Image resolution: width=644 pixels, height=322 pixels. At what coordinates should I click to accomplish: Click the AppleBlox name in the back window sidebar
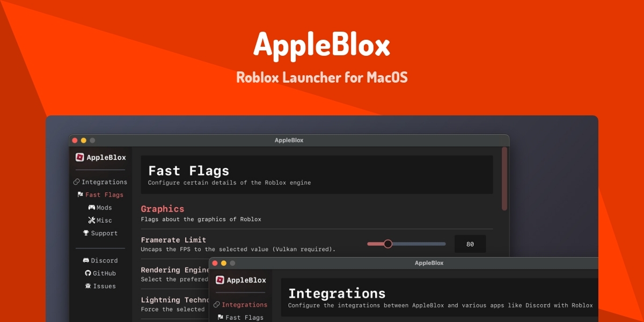106,157
